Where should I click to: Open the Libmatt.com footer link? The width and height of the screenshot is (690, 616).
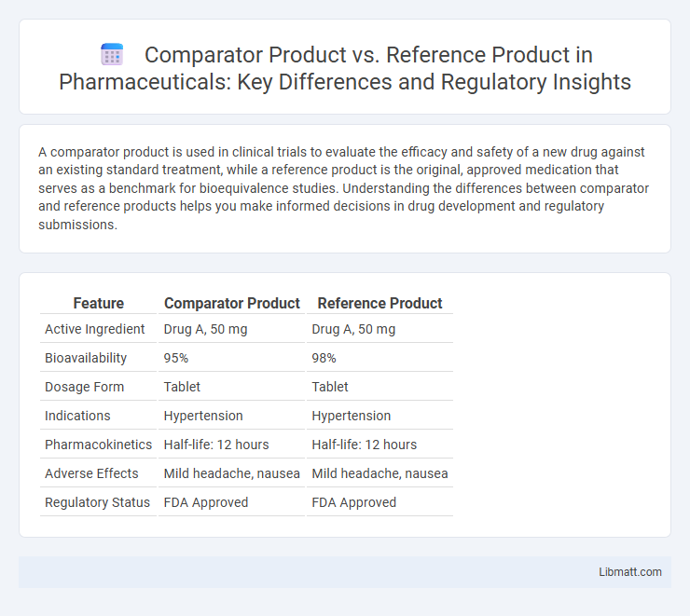tap(629, 571)
